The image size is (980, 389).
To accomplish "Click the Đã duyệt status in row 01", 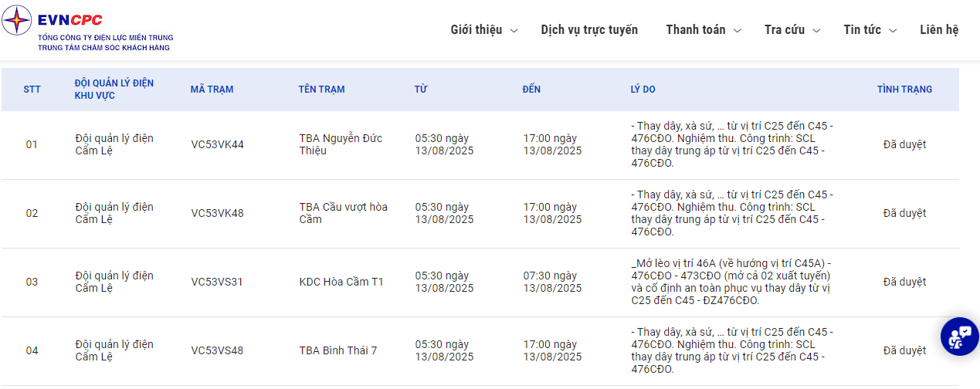I will (x=904, y=144).
